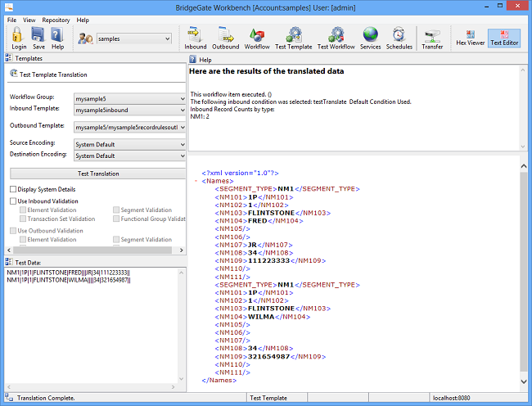The image size is (532, 406).
Task: Check outbound Segment Validation box
Action: click(x=116, y=239)
